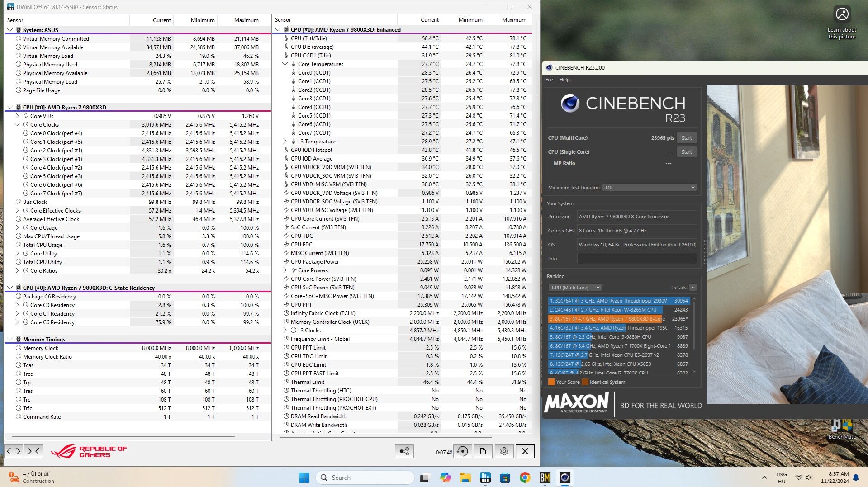Click Current column header in left pane

(151, 20)
